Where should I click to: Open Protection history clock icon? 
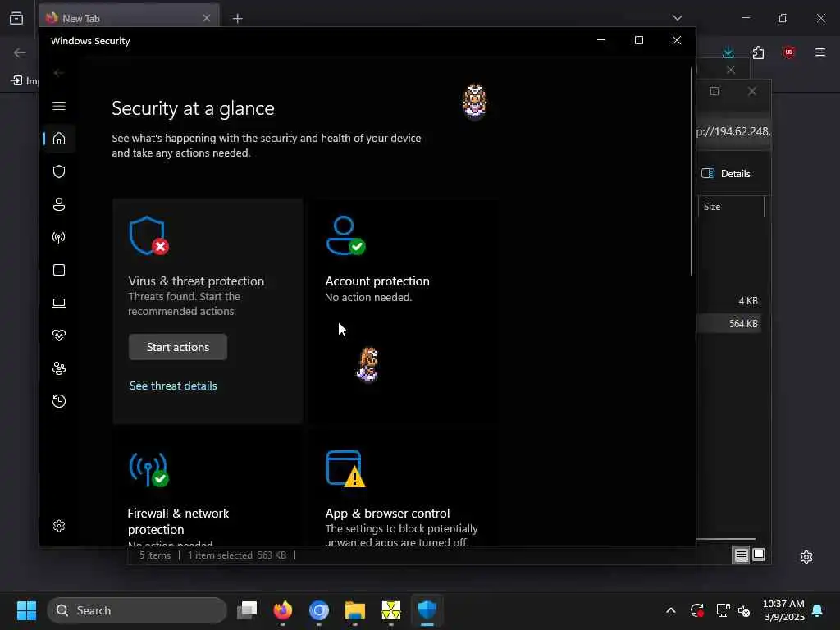[59, 401]
